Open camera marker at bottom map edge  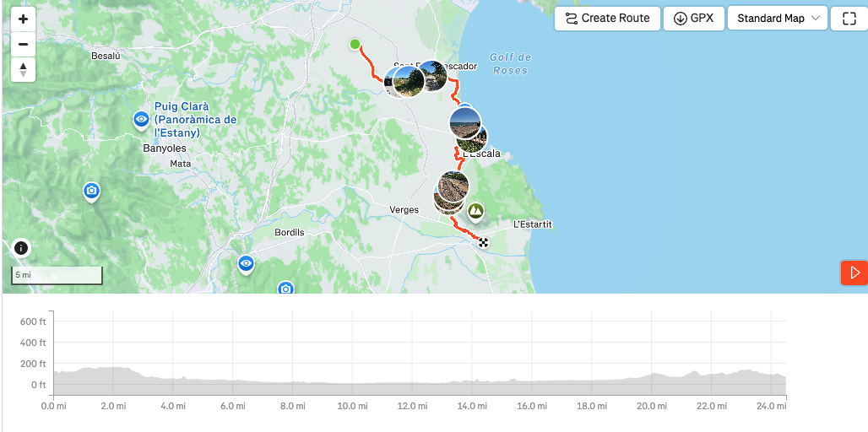pos(285,289)
